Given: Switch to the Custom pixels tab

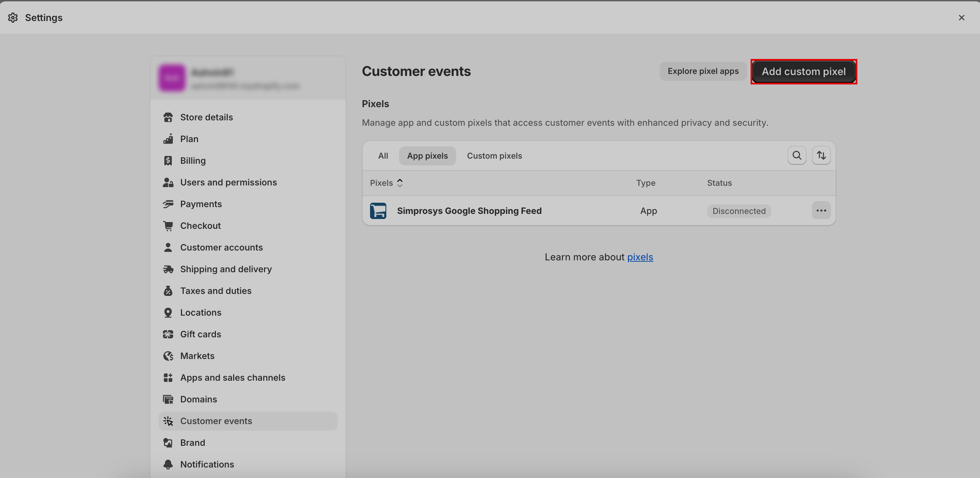Looking at the screenshot, I should pos(494,156).
